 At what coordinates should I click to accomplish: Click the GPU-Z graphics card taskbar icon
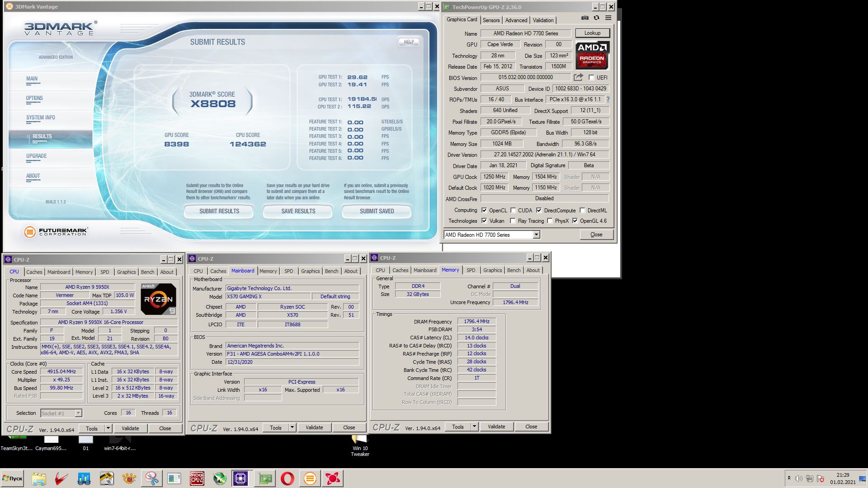[x=265, y=479]
